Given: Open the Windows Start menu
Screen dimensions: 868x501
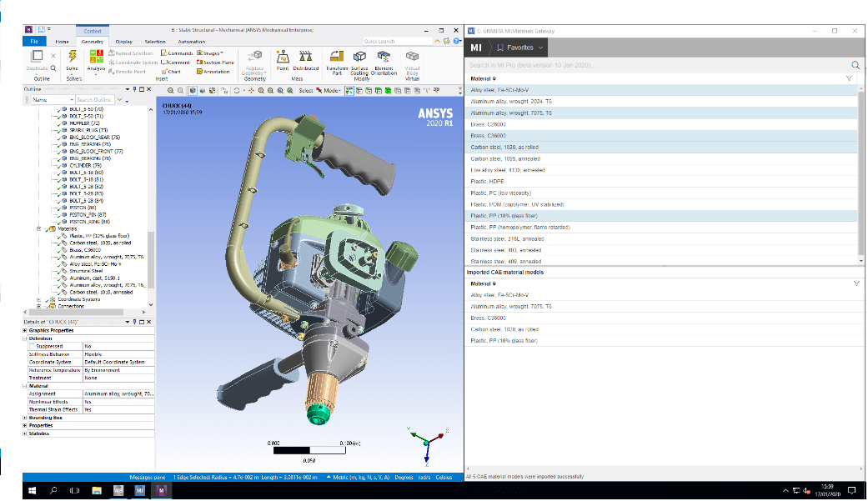Looking at the screenshot, I should [33, 490].
